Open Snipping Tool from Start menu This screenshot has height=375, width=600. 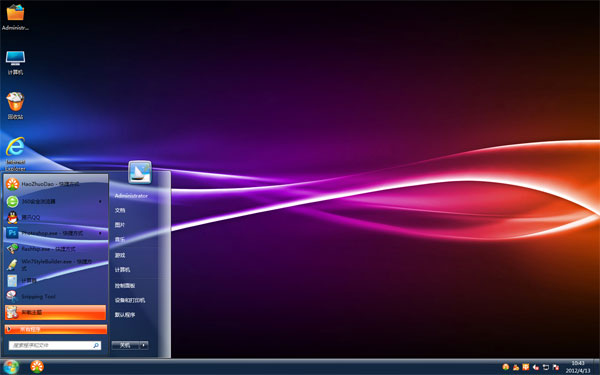click(56, 296)
